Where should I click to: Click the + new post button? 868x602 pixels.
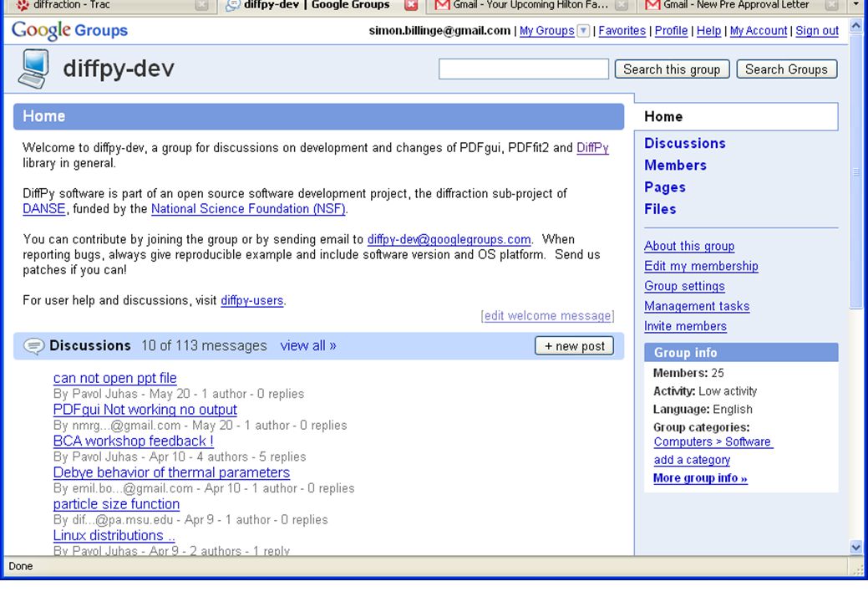point(575,346)
